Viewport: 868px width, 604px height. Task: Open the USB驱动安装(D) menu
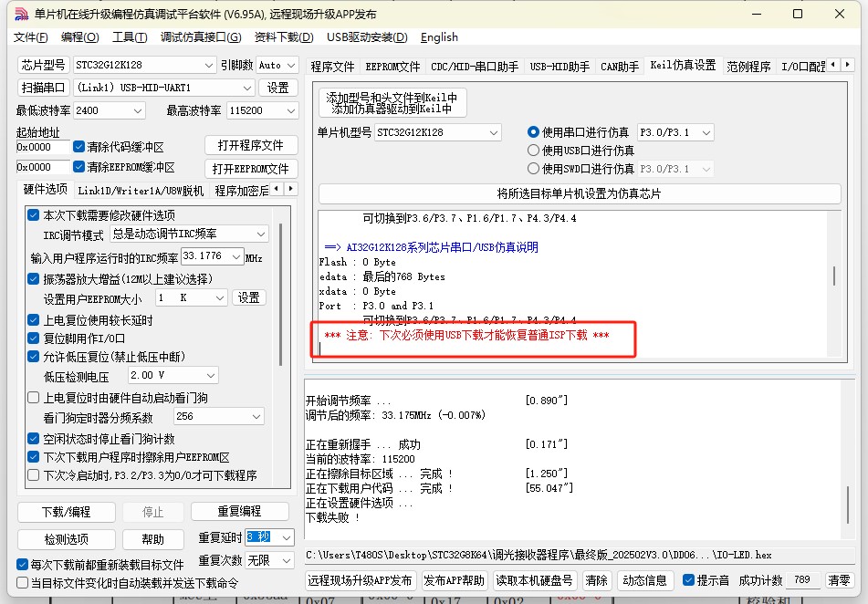(367, 37)
